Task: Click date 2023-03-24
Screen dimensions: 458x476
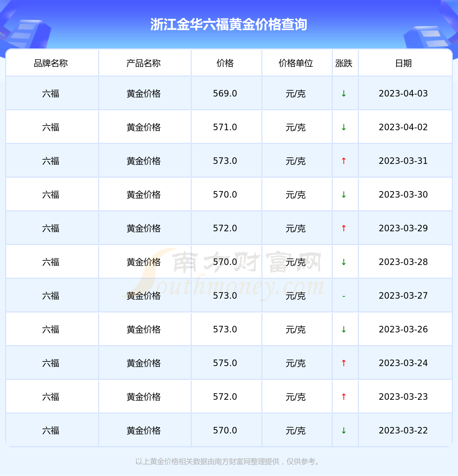Action: click(x=403, y=363)
